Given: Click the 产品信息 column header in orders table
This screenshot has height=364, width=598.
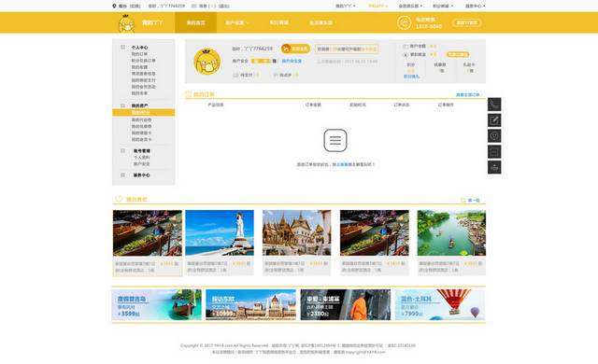Looking at the screenshot, I should 216,105.
